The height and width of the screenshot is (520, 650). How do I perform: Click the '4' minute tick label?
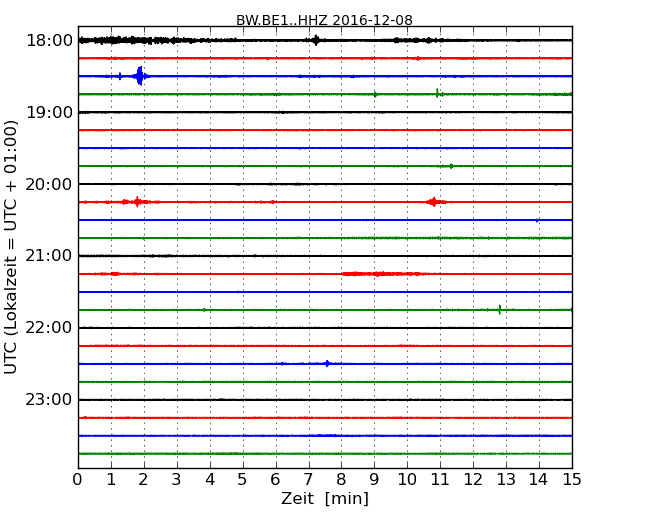(210, 480)
